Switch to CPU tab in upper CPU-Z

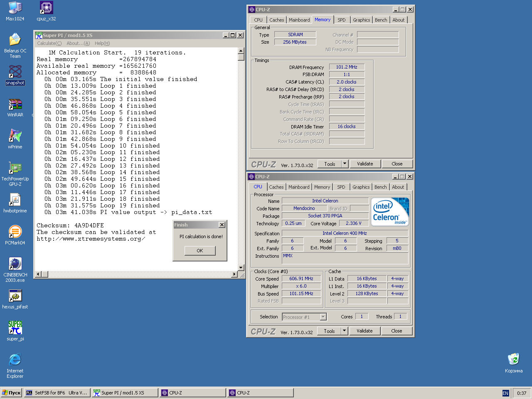(258, 20)
